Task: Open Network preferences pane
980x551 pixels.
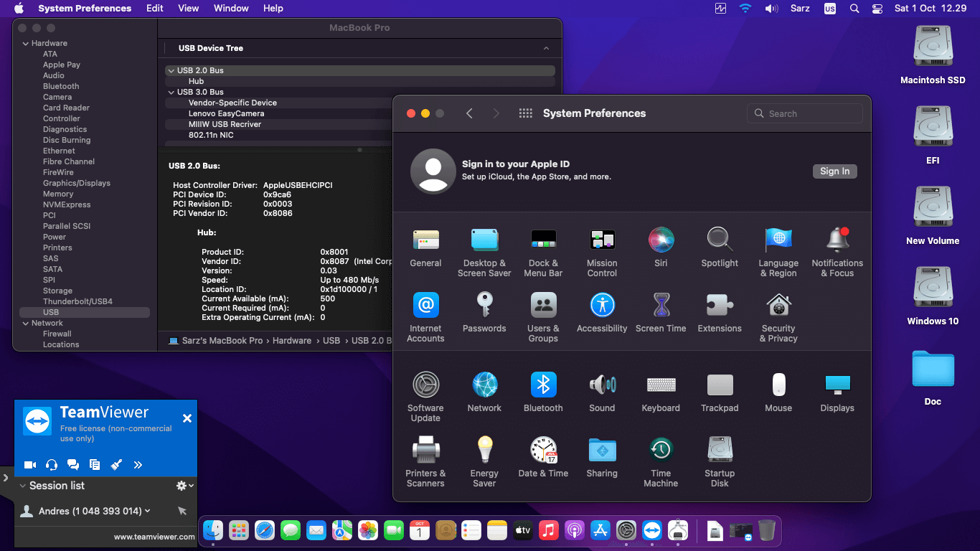Action: click(484, 392)
